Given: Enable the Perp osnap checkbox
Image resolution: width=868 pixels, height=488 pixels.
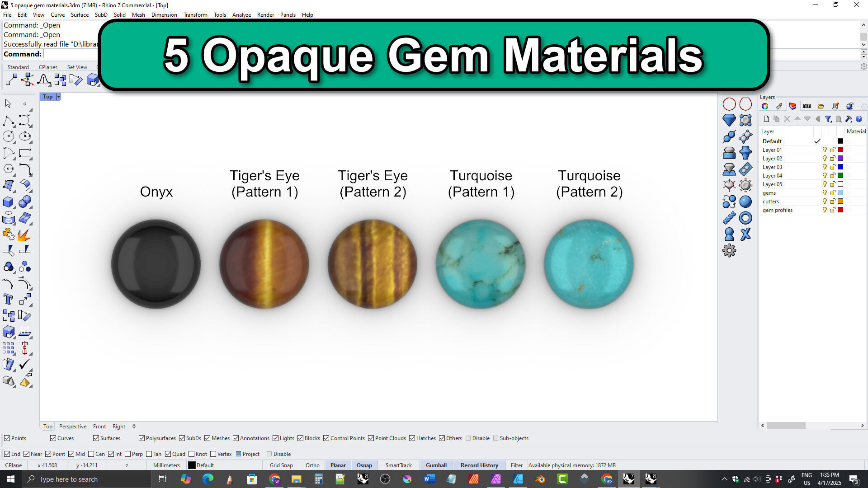Looking at the screenshot, I should pyautogui.click(x=128, y=454).
